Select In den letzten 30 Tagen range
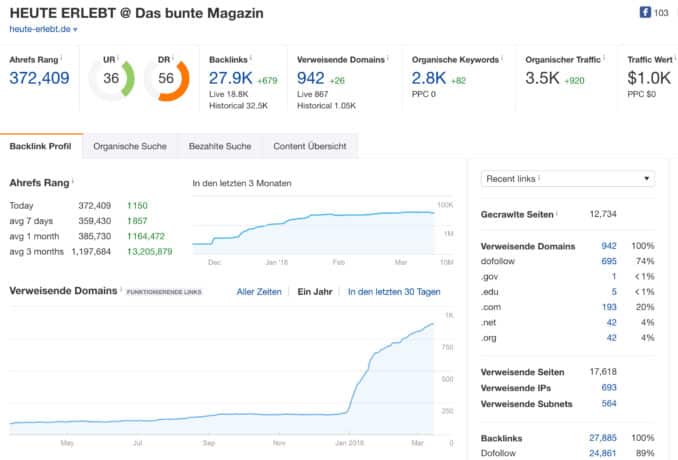Image resolution: width=678 pixels, height=460 pixels. click(394, 292)
